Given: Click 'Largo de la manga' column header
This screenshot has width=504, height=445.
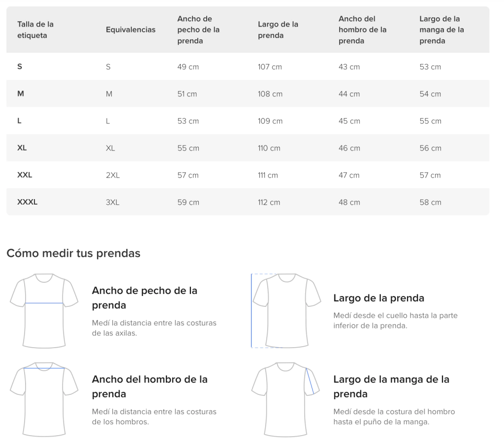Looking at the screenshot, I should (x=441, y=30).
